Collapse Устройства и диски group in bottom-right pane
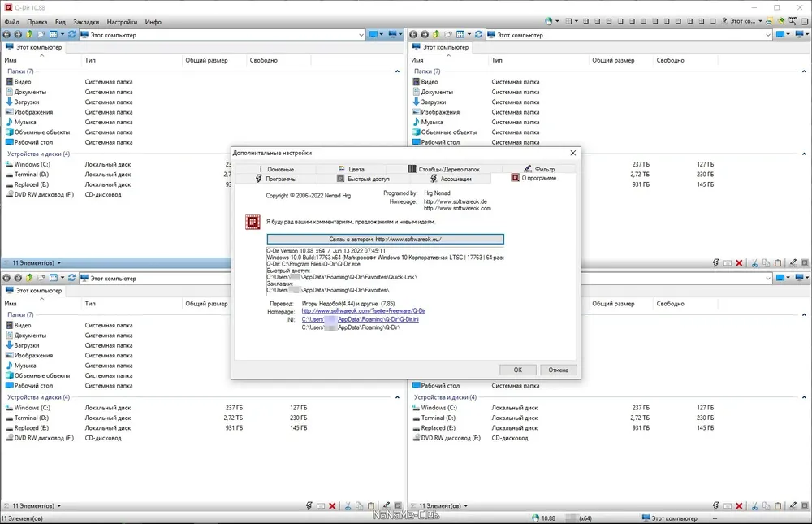Image resolution: width=812 pixels, height=524 pixels. (804, 397)
